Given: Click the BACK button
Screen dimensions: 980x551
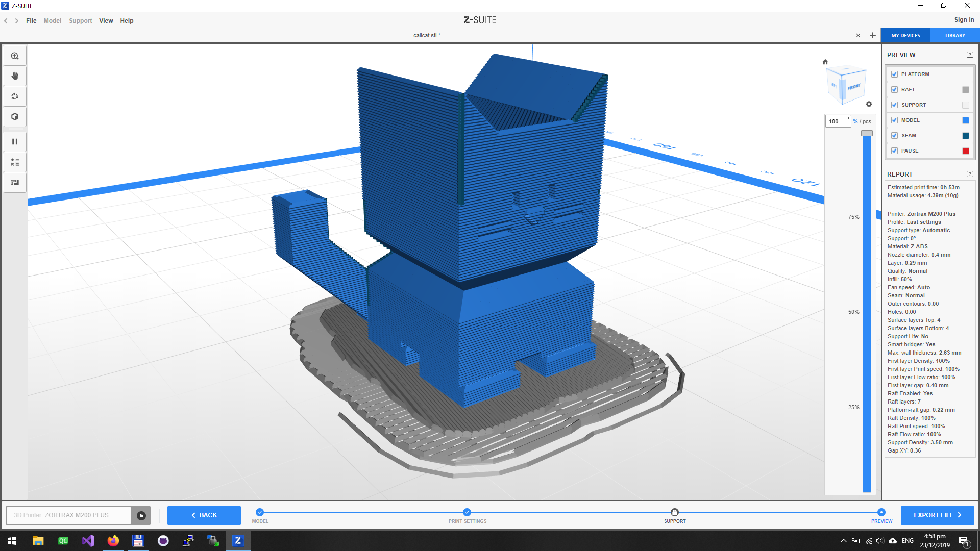Looking at the screenshot, I should coord(204,515).
